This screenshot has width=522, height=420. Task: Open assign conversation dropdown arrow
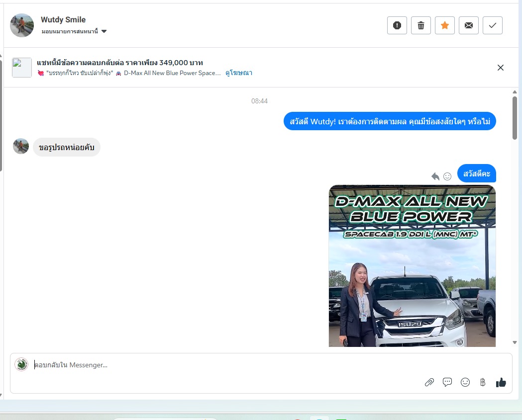104,31
